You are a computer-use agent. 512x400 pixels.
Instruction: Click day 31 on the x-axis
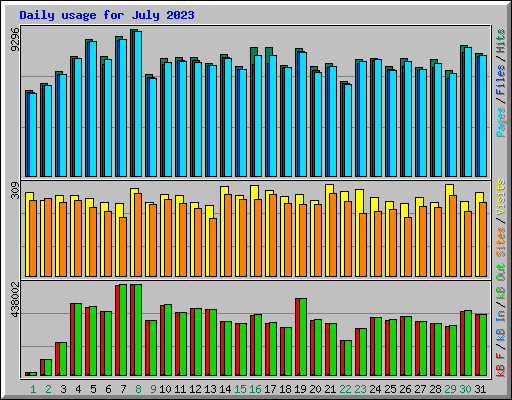pos(480,389)
